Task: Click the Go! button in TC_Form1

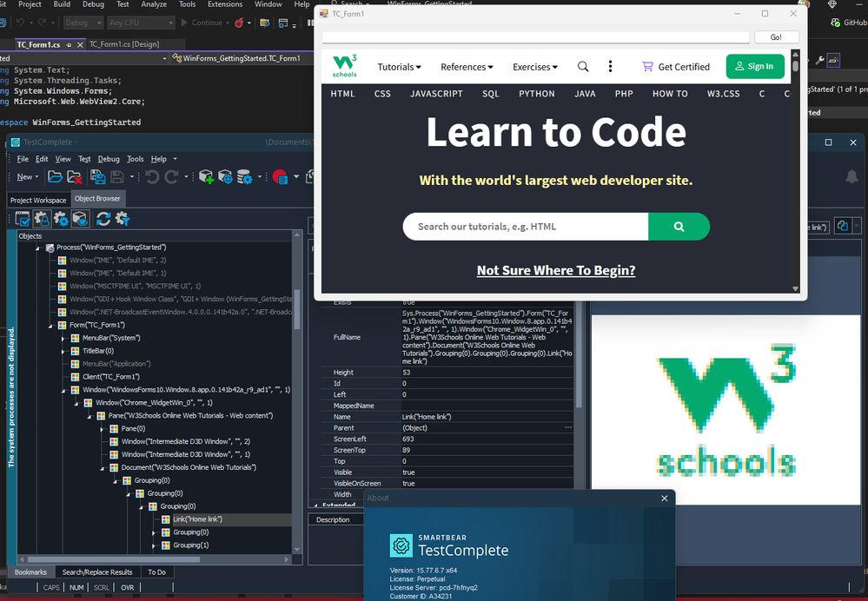Action: coord(776,37)
